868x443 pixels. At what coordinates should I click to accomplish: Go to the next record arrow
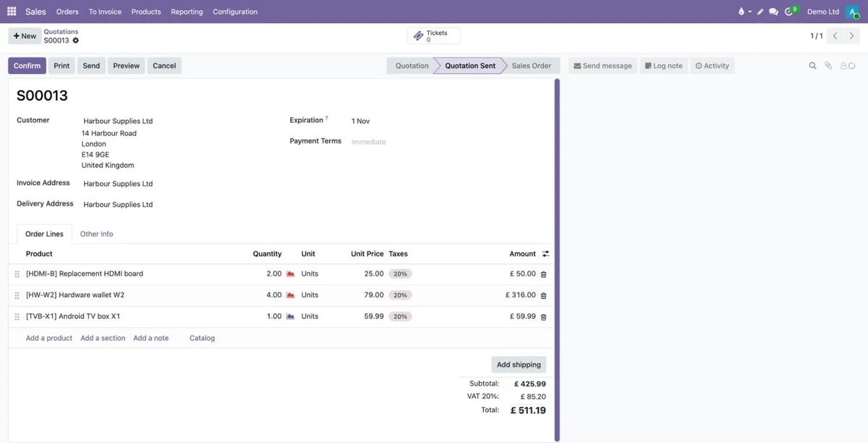point(851,35)
